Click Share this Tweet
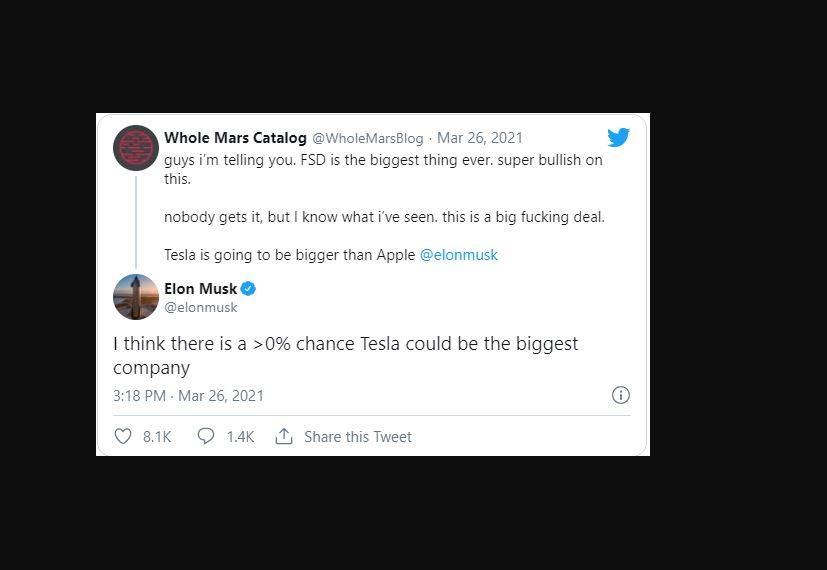Screen dimensions: 827x570 [x=357, y=437]
